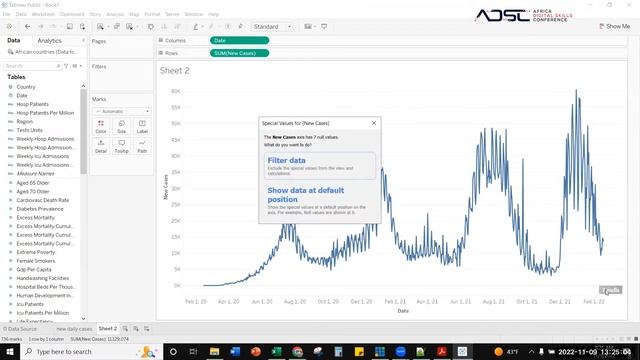
Task: Choose Filter data for null values
Action: click(x=320, y=166)
